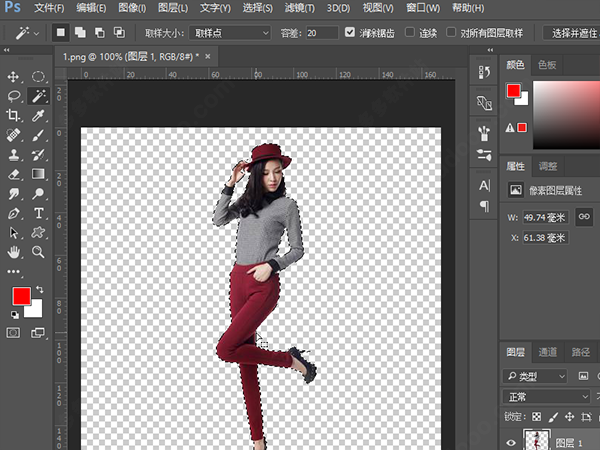Click the background white swatch in toolbox

36,311
